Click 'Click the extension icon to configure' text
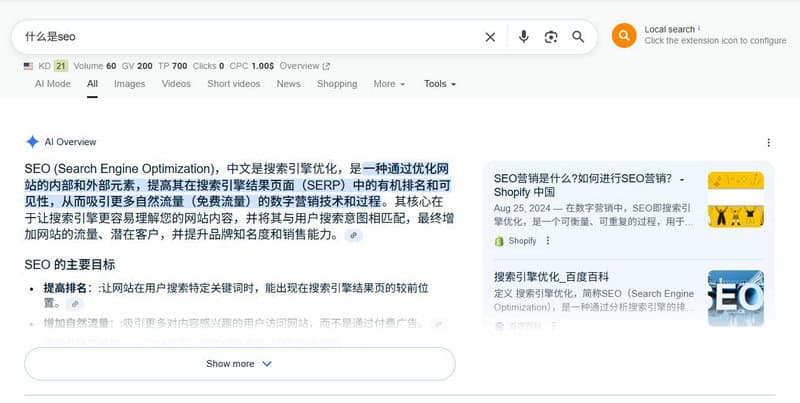800x403 pixels. pos(715,41)
